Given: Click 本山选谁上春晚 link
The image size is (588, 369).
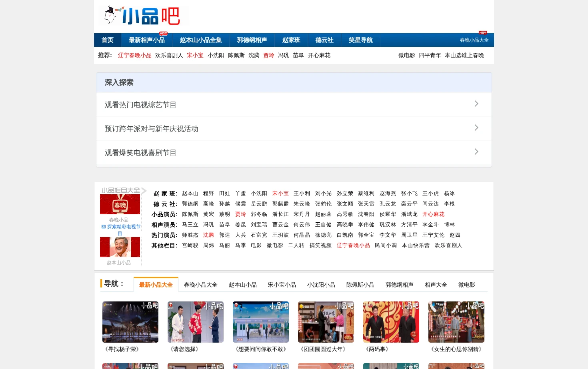Looking at the screenshot, I should coord(464,56).
